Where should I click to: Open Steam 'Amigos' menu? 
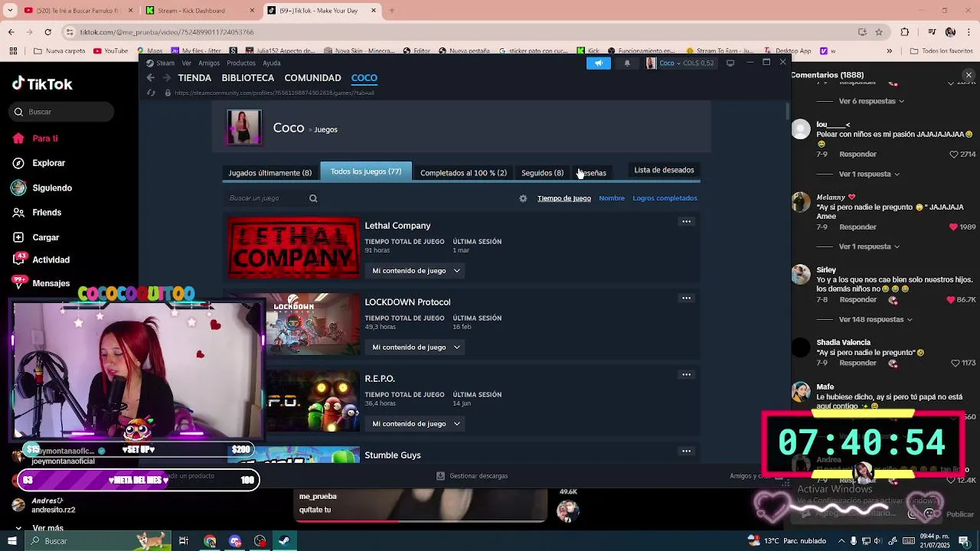209,63
